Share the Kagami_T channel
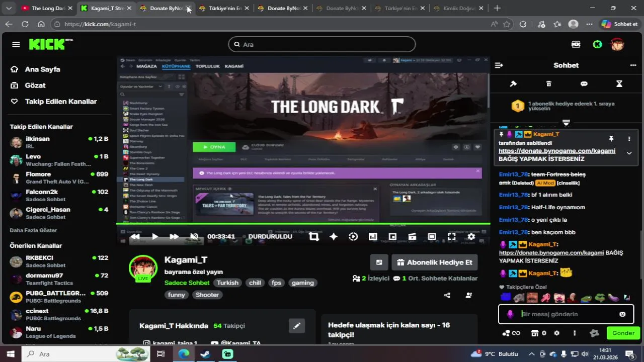Screen dimensions: 644x362 click(447, 295)
